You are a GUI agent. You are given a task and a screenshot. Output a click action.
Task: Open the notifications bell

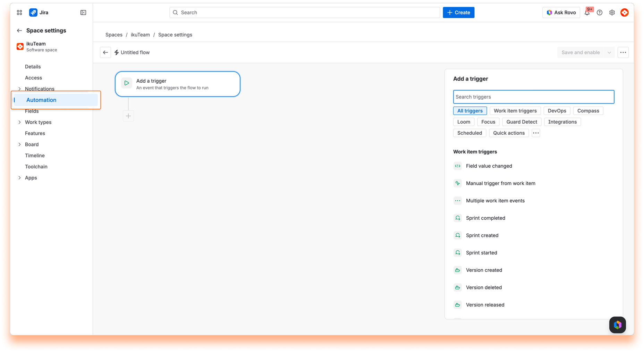[x=587, y=12]
